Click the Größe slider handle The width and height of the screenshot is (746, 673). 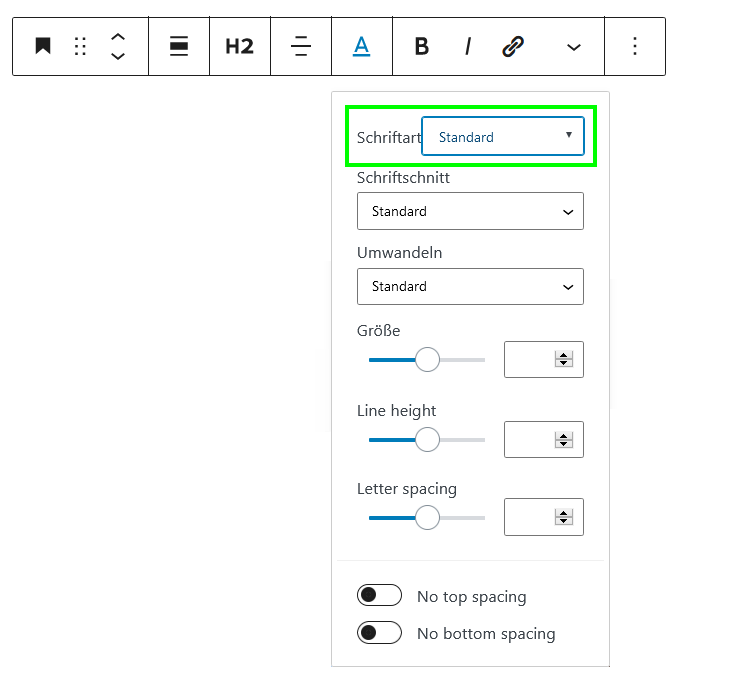(x=427, y=360)
